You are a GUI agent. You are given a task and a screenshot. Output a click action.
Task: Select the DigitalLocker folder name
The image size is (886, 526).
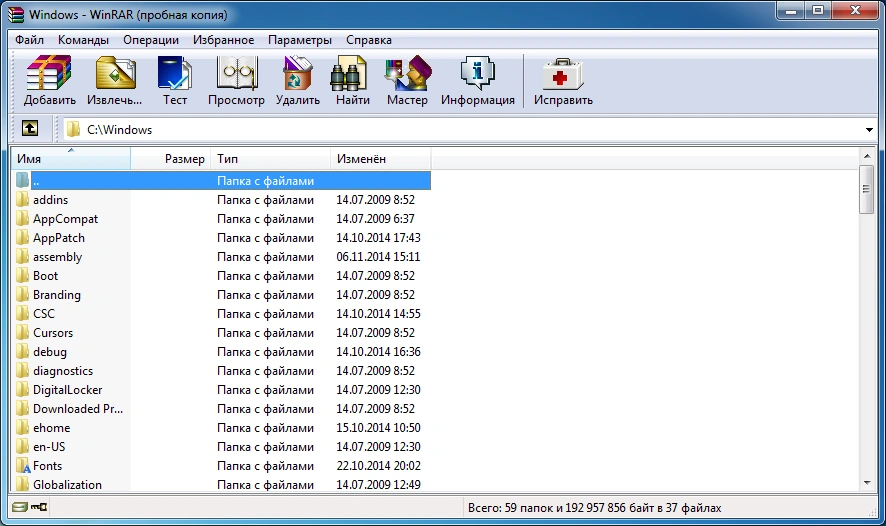coord(67,390)
